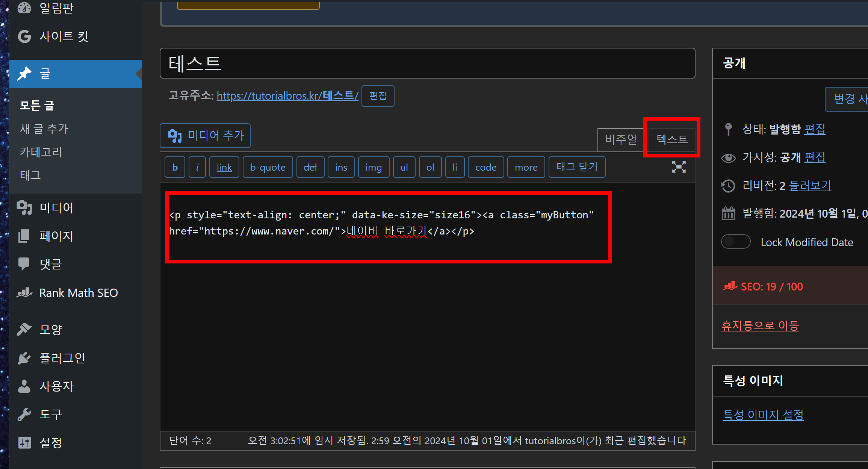Click the Add Media (미디어 추가) button
868x469 pixels.
tap(205, 135)
